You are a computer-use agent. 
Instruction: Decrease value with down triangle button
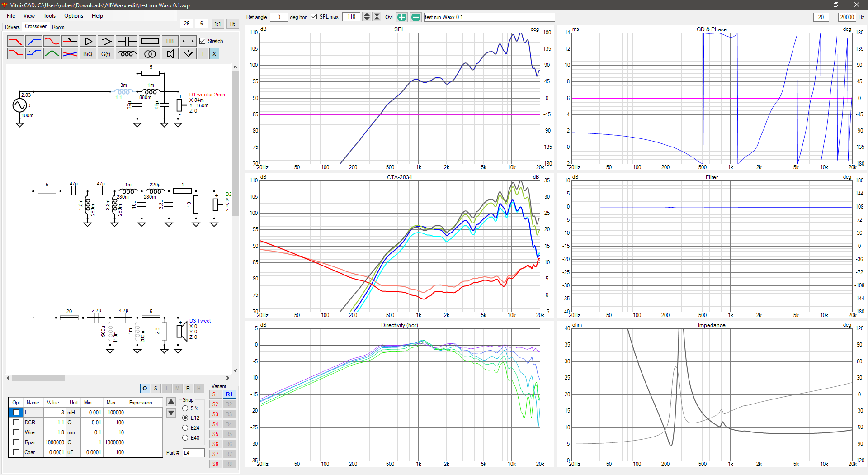(x=171, y=413)
